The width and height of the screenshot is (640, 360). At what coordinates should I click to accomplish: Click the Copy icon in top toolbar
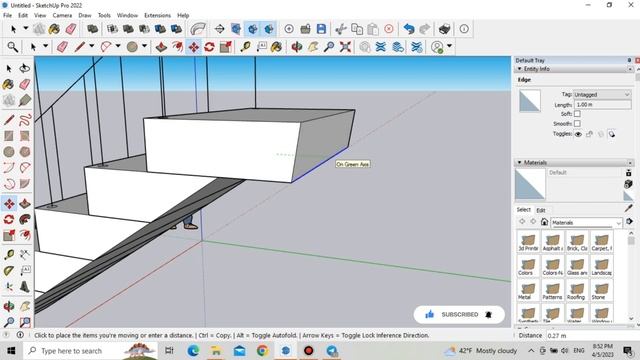tap(357, 29)
